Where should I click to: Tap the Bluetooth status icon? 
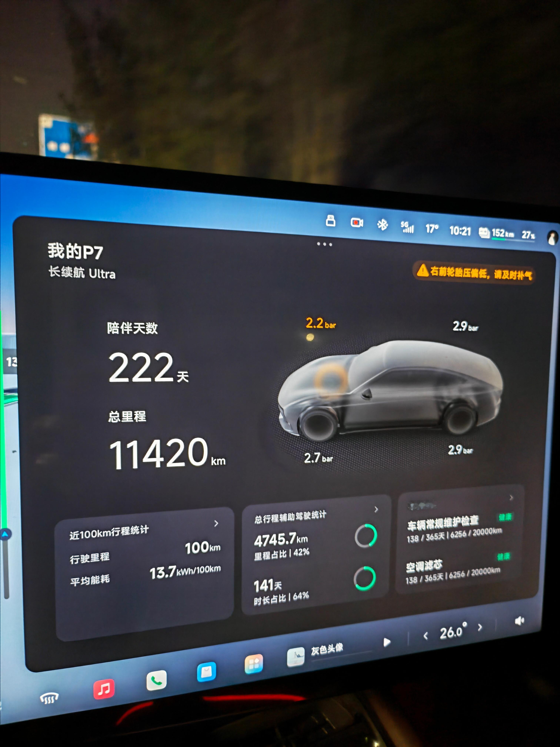coord(382,225)
